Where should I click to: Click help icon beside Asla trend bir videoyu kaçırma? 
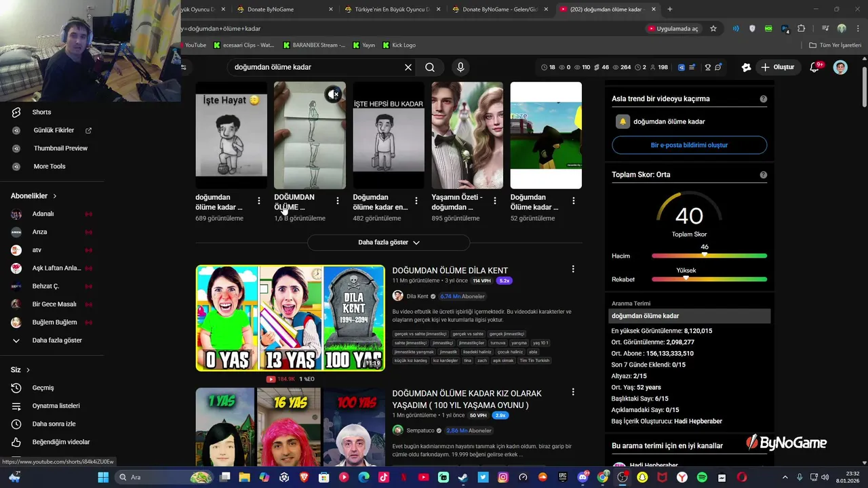click(764, 99)
